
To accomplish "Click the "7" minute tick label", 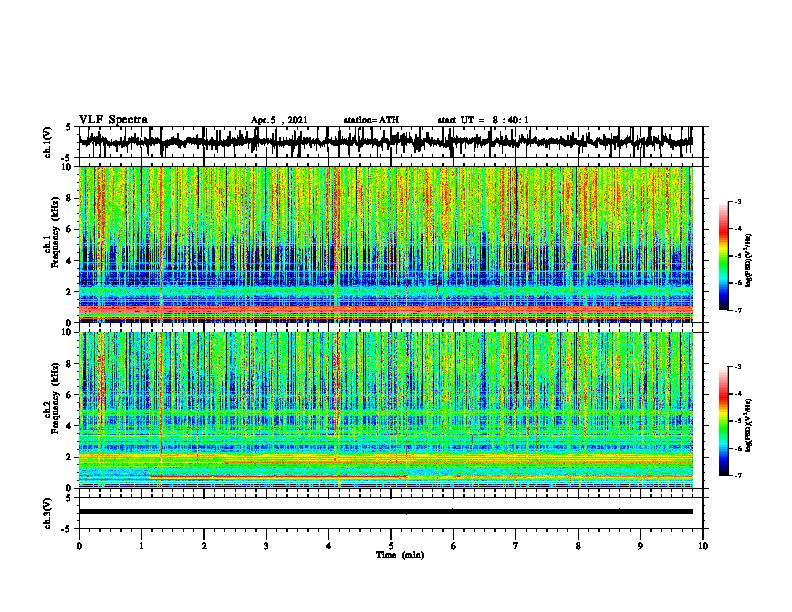I will point(516,546).
